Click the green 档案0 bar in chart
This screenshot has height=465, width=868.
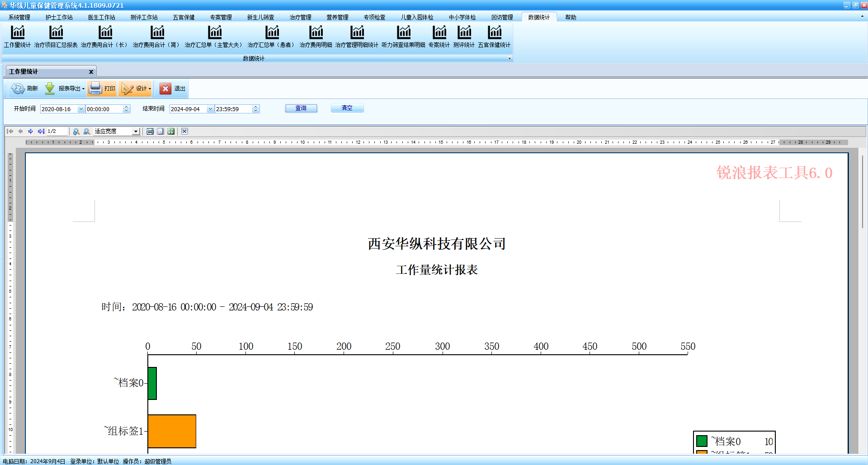152,383
